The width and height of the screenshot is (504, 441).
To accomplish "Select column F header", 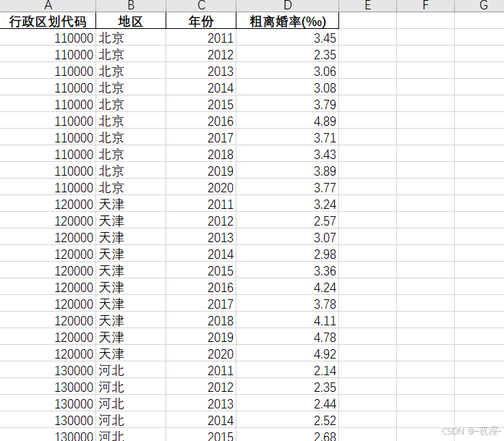I will 426,6.
